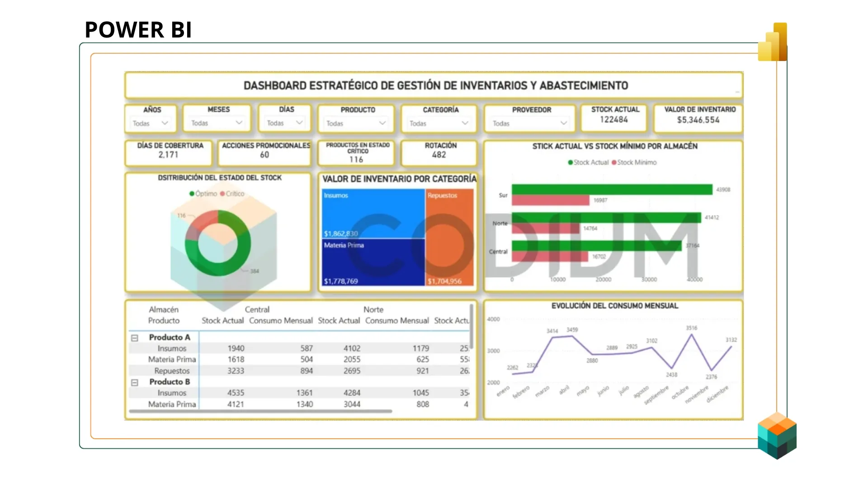Click the Óptimo legend marker
868x488 pixels.
[x=192, y=194]
